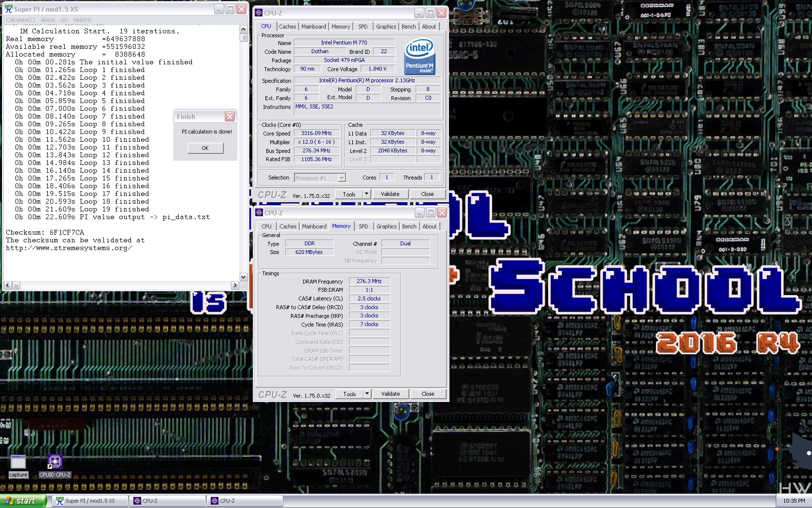Viewport: 812px width, 508px height.
Task: Click Validate in top CPU-Z window
Action: click(x=390, y=194)
